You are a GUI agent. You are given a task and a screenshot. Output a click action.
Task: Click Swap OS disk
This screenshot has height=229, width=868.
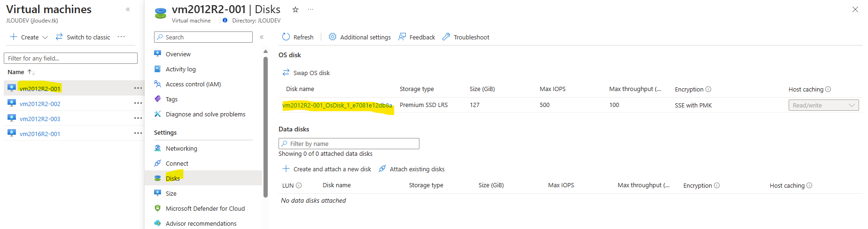pyautogui.click(x=306, y=73)
